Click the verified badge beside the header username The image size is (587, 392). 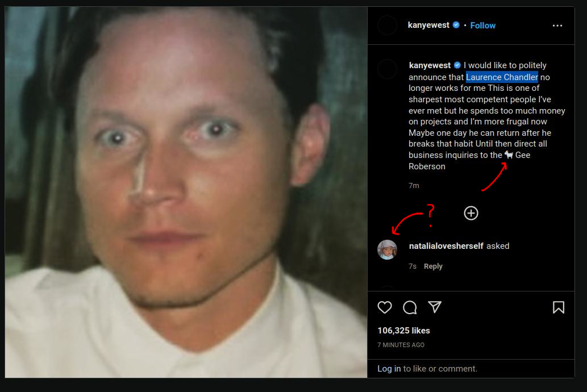(456, 25)
